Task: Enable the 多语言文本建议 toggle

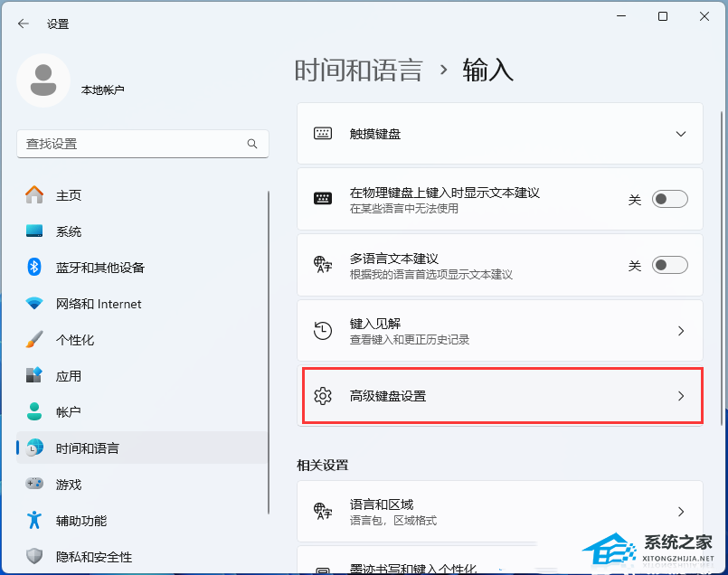Action: pyautogui.click(x=670, y=265)
